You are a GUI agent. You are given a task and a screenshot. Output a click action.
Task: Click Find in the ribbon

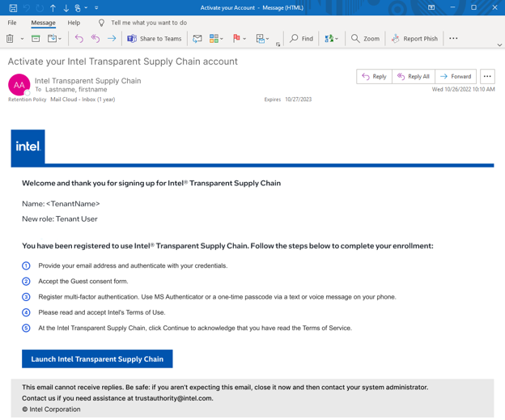pyautogui.click(x=301, y=39)
